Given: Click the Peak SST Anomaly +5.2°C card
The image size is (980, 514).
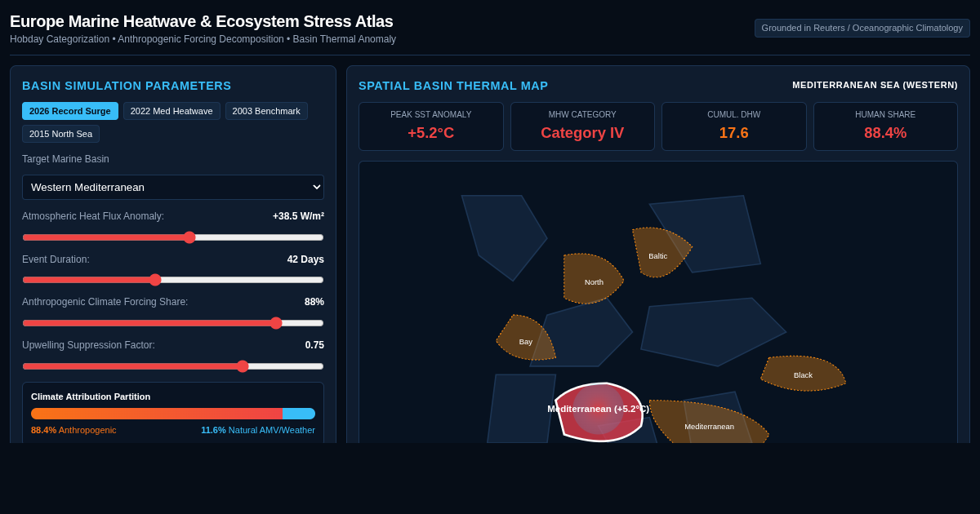Looking at the screenshot, I should click(x=431, y=126).
